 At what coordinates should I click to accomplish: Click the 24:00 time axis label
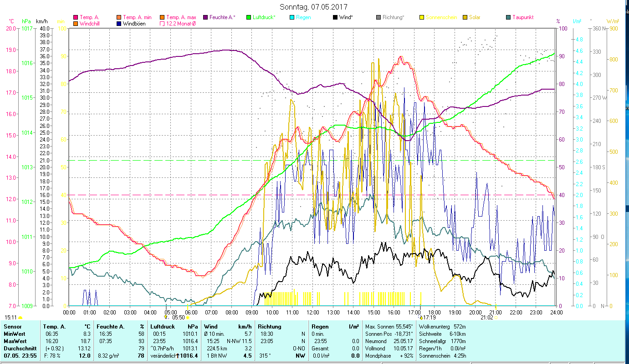(x=556, y=312)
